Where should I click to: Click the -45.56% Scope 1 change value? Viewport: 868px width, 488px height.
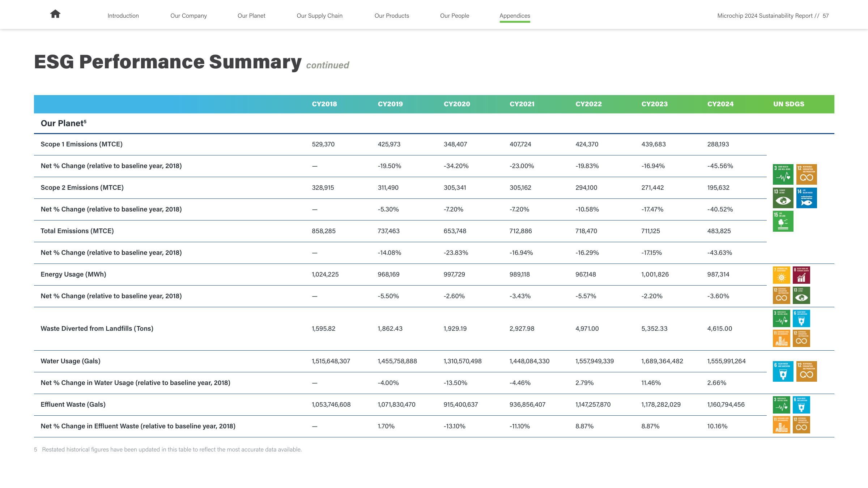[x=720, y=166]
